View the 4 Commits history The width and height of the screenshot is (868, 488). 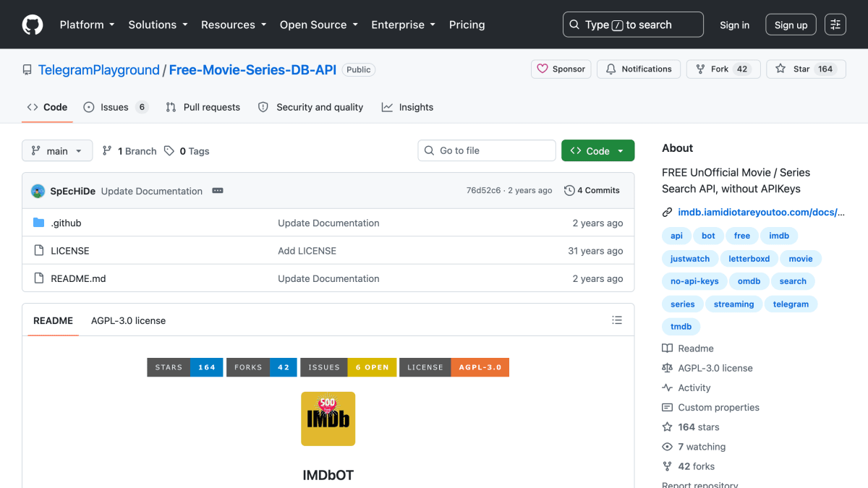click(x=592, y=191)
